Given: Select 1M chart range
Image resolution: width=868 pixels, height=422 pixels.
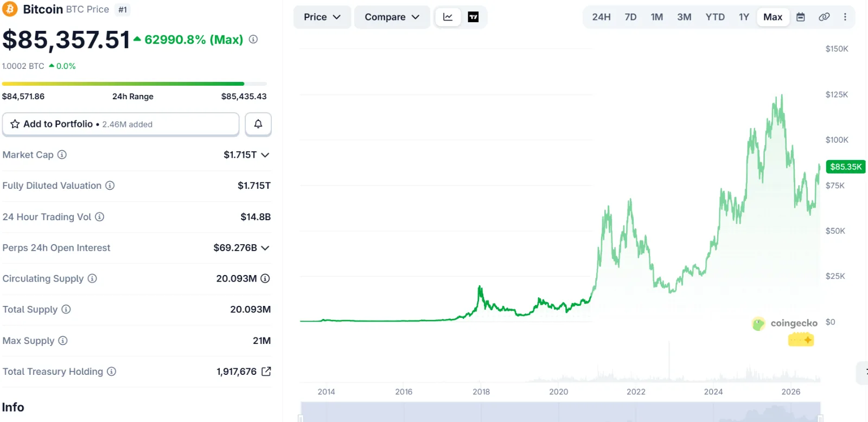Looking at the screenshot, I should [x=657, y=17].
